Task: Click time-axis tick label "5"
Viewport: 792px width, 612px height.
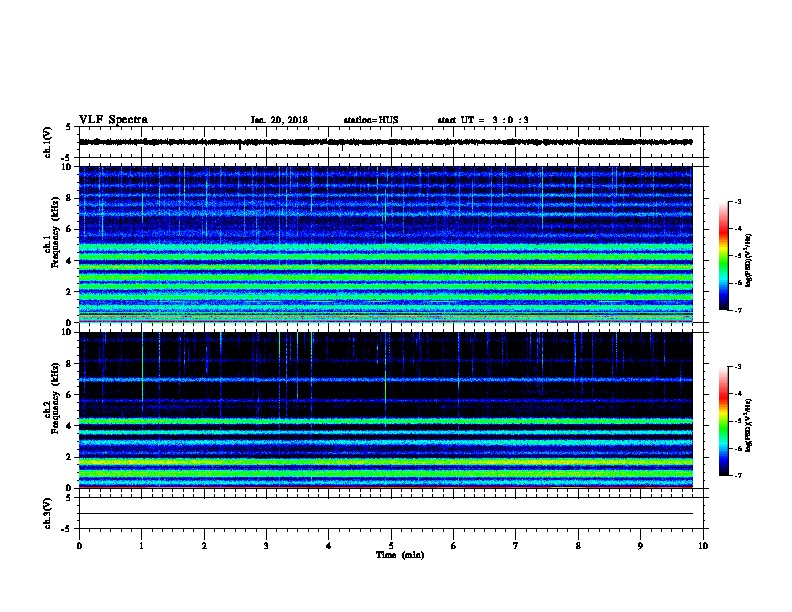Action: (x=391, y=546)
